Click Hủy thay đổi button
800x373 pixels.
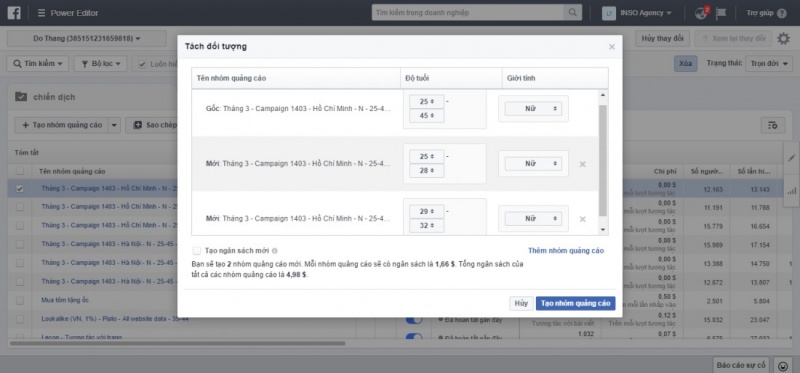coord(662,38)
